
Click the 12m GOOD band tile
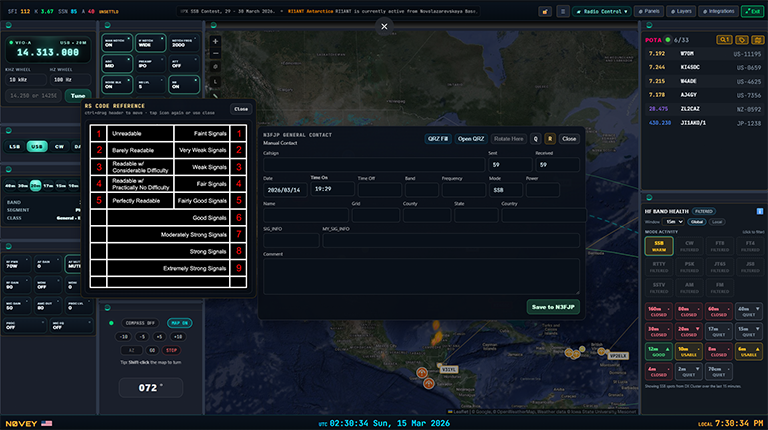coord(658,351)
